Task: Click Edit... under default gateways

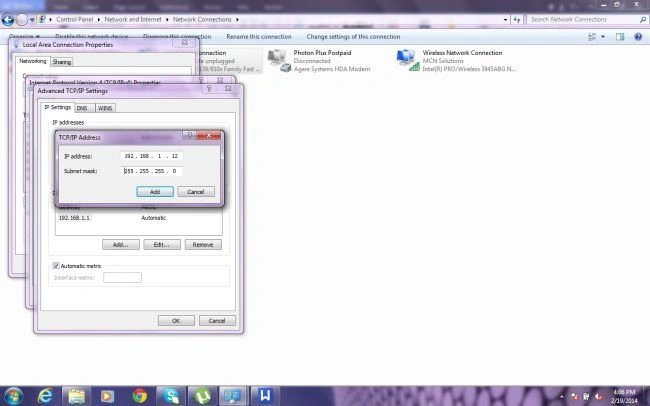Action: (162, 245)
